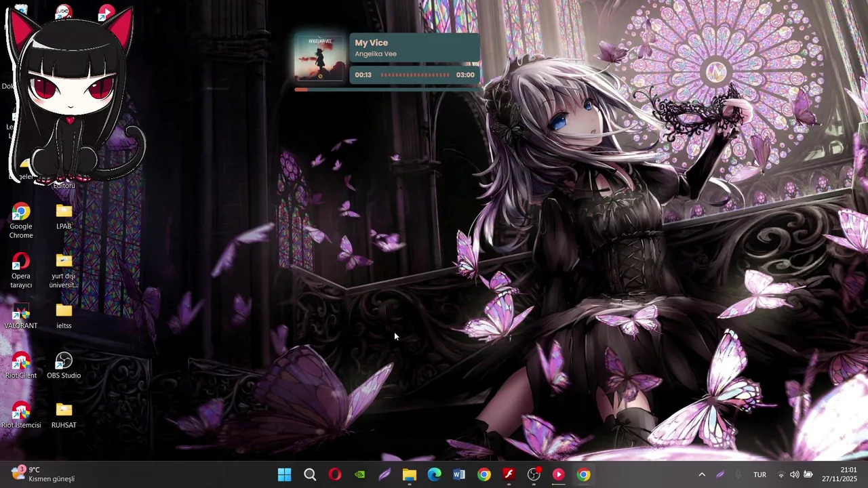
Task: Click the red progress line under album art
Action: (301, 89)
